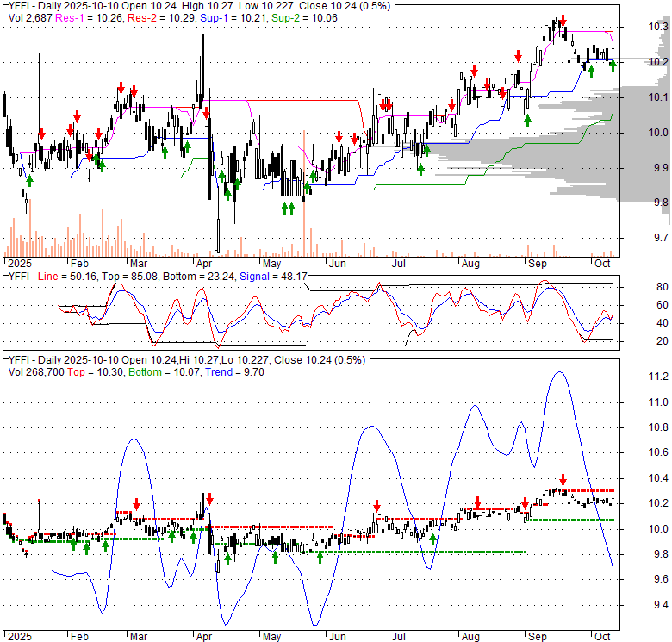Viewport: 672px width, 642px height.
Task: Click the 'Oct' month label under the top chart
Action: point(602,264)
